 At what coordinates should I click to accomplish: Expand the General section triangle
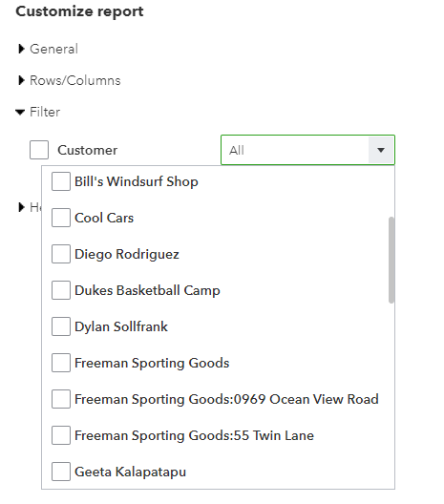click(x=21, y=49)
